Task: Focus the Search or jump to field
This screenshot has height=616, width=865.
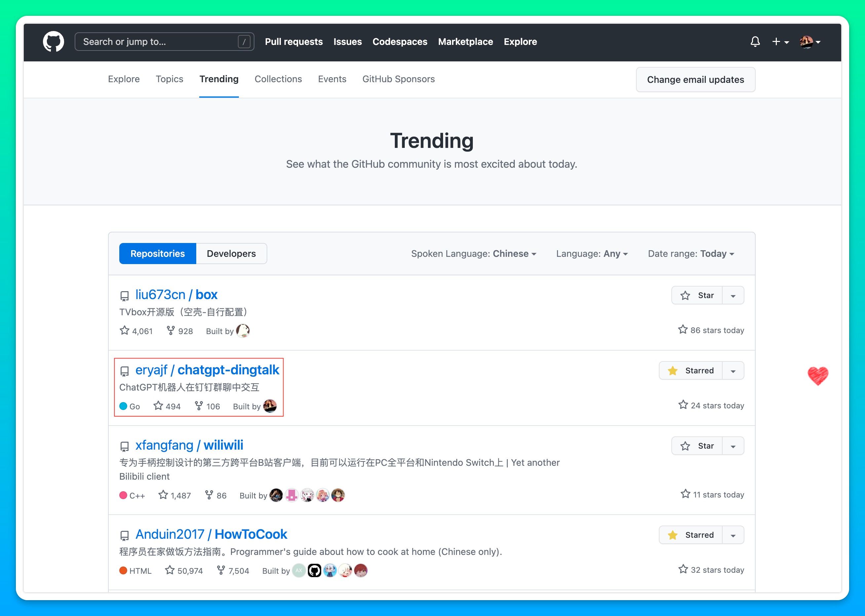Action: pos(159,42)
